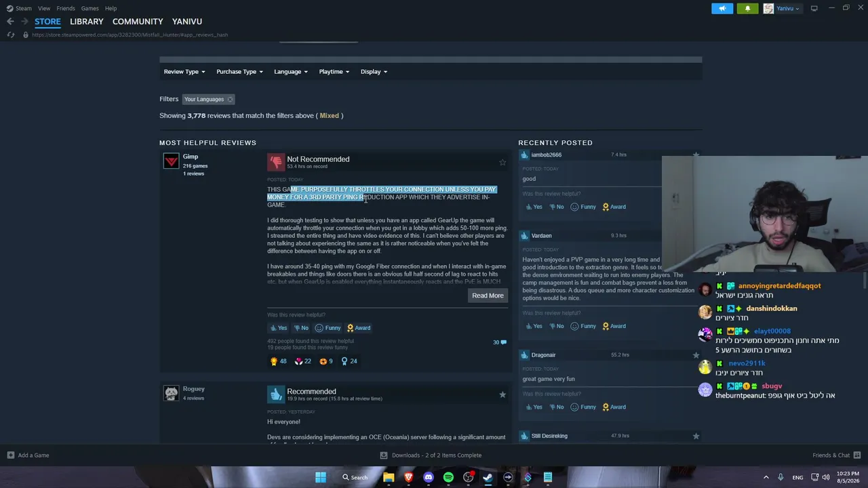Viewport: 868px width, 488px height.
Task: Mark Vardaen's review as Funny
Action: click(583, 326)
